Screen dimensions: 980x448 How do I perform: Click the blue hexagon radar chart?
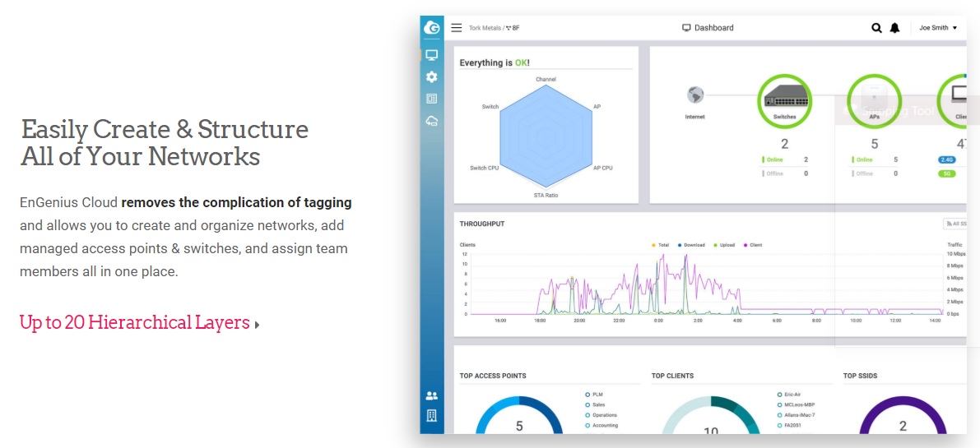[546, 136]
